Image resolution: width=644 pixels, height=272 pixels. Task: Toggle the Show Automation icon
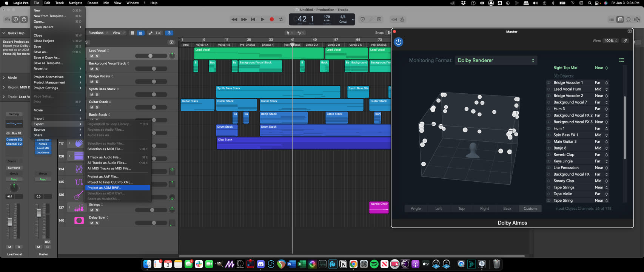(x=151, y=33)
